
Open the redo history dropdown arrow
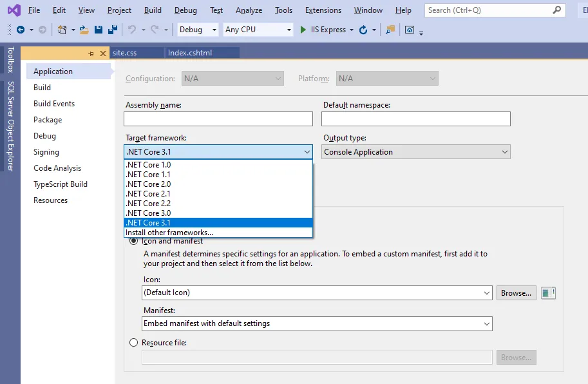pos(166,30)
